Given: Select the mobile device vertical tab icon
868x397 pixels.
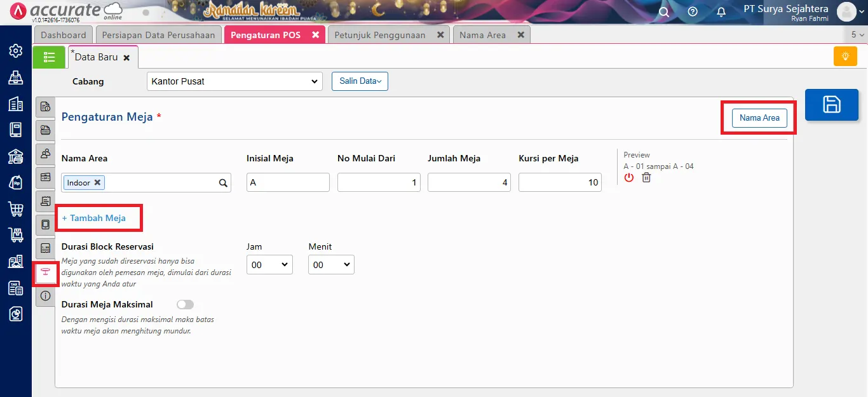Looking at the screenshot, I should coord(45,224).
